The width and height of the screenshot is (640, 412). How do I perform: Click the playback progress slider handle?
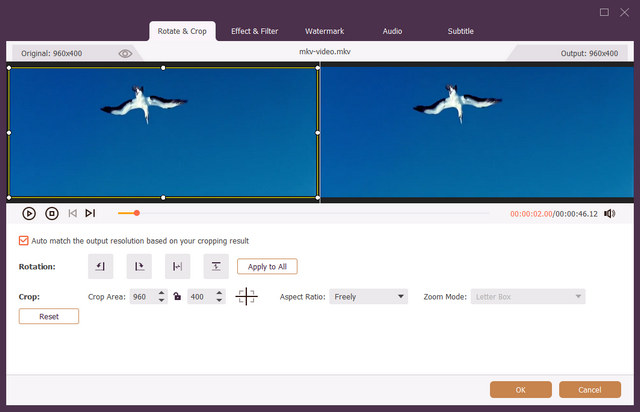pos(137,213)
